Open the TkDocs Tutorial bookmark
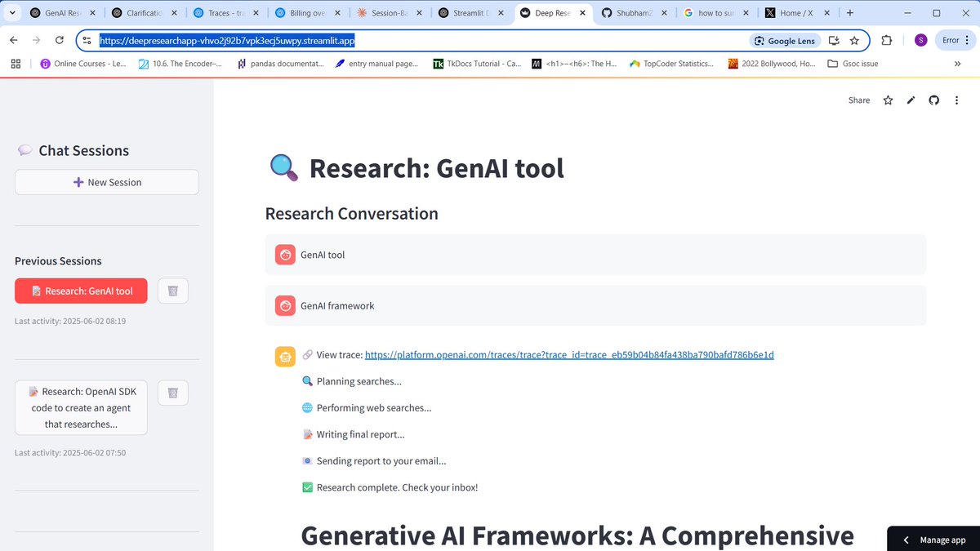Viewport: 980px width, 551px height. [478, 63]
